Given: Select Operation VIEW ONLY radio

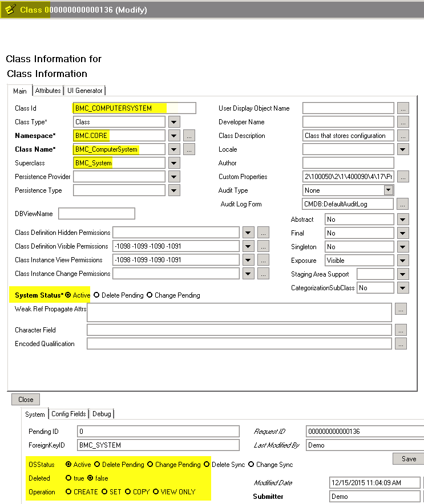Looking at the screenshot, I should (156, 491).
